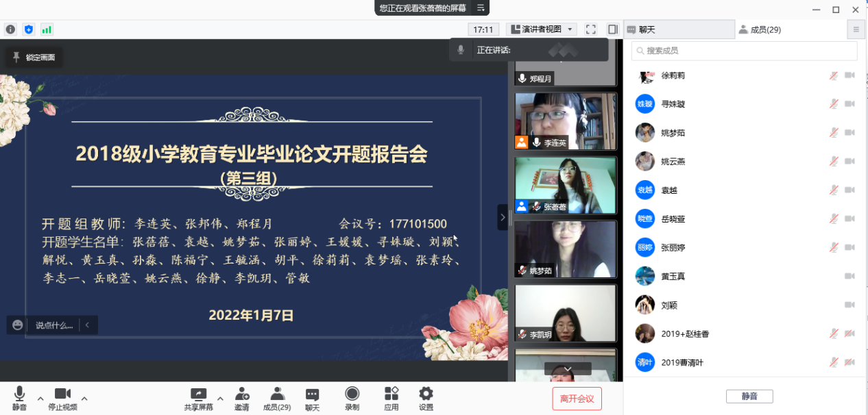Enter fullscreen with the expand icon

[591, 29]
